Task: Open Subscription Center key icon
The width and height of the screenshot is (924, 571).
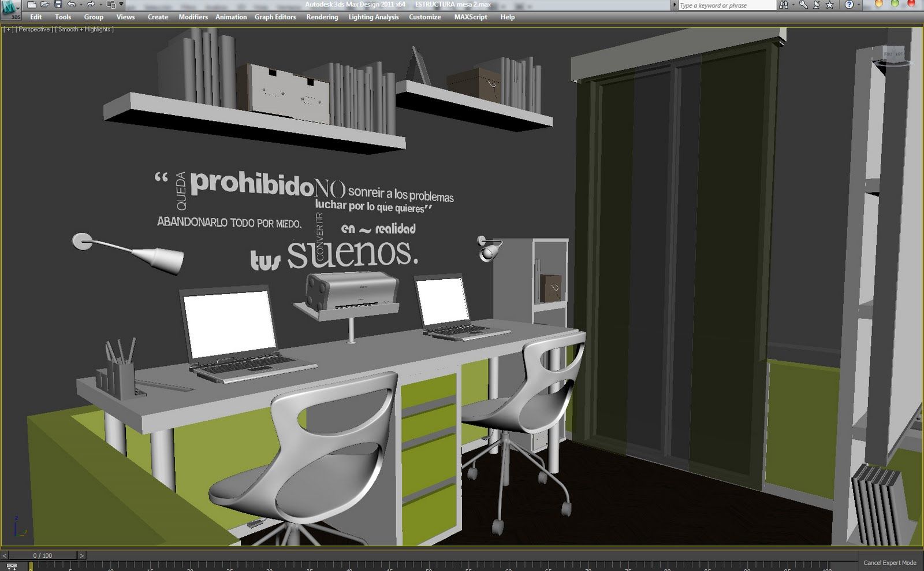Action: 803,5
